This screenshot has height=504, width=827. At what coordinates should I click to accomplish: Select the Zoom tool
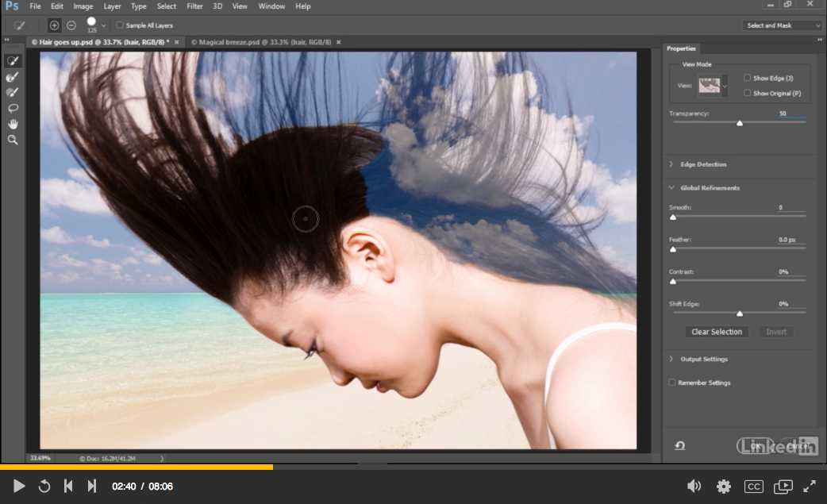[x=13, y=140]
